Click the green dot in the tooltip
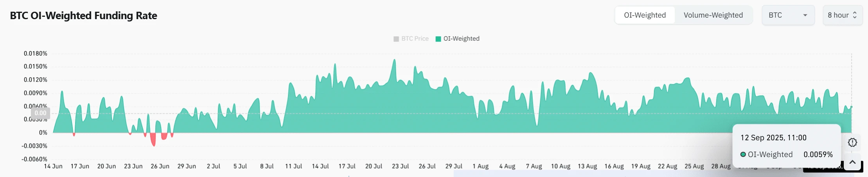868x177 pixels. (743, 154)
